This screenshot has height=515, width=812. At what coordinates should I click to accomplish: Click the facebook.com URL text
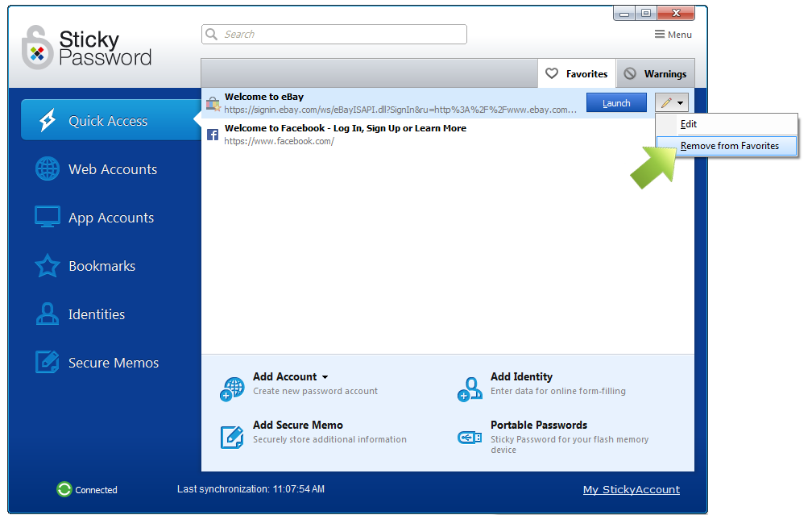279,141
